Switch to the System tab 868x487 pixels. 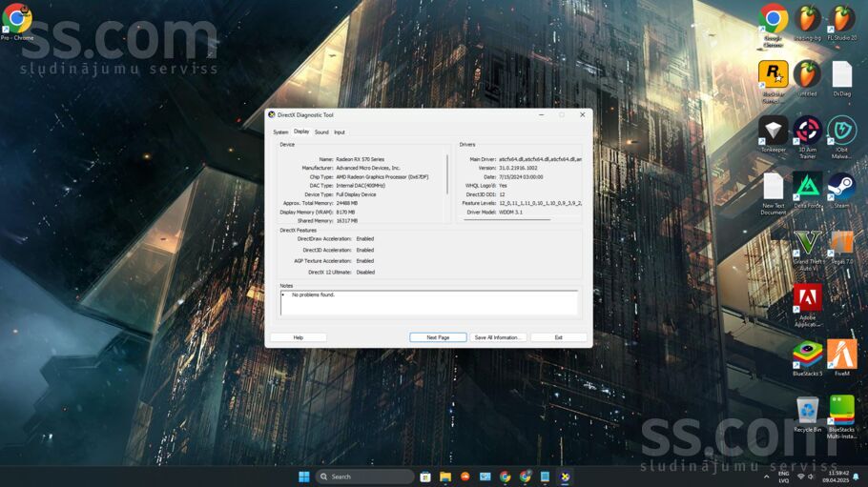[280, 132]
